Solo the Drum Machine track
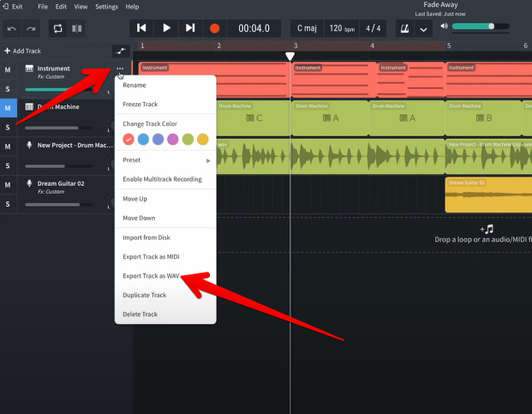 [8, 127]
